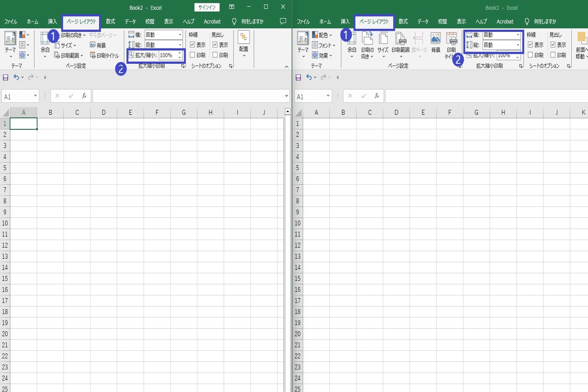This screenshot has width=588, height=392.
Task: Click the save icon in Book2's quick access toolbar
Action: pyautogui.click(x=6, y=77)
